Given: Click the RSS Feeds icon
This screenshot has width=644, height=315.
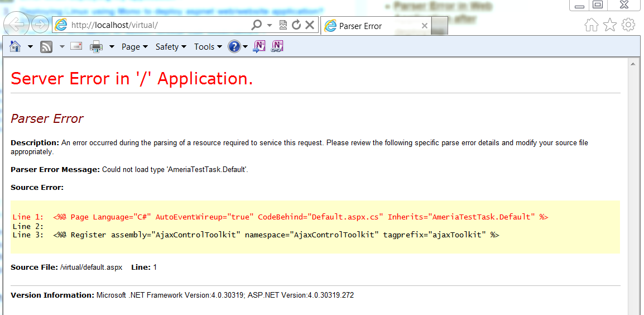Looking at the screenshot, I should [46, 47].
